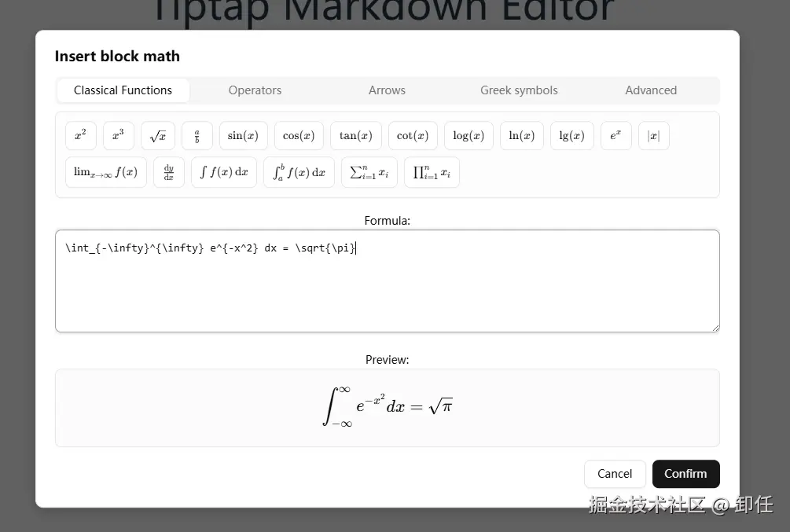Insert the a over b fraction

pos(197,135)
